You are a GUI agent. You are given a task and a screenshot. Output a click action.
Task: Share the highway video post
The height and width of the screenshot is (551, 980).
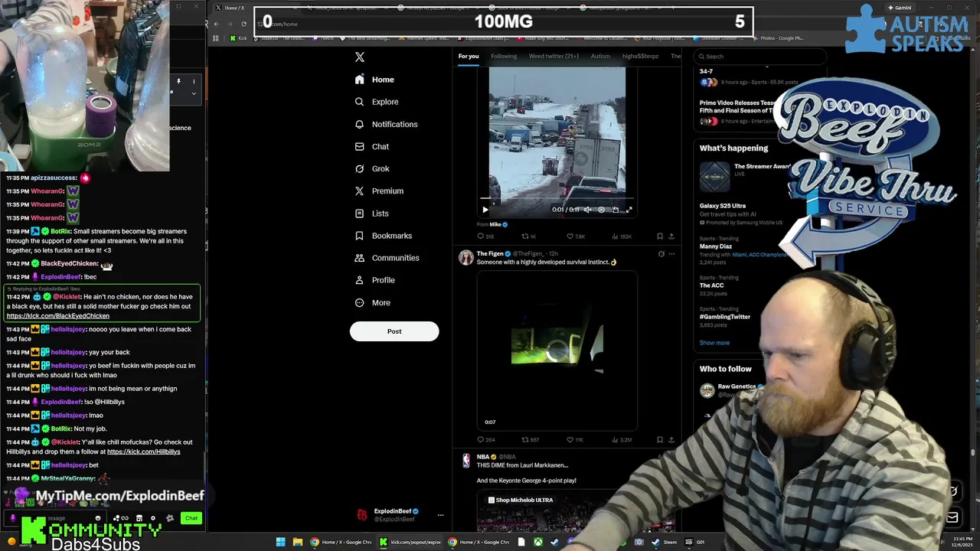point(671,236)
